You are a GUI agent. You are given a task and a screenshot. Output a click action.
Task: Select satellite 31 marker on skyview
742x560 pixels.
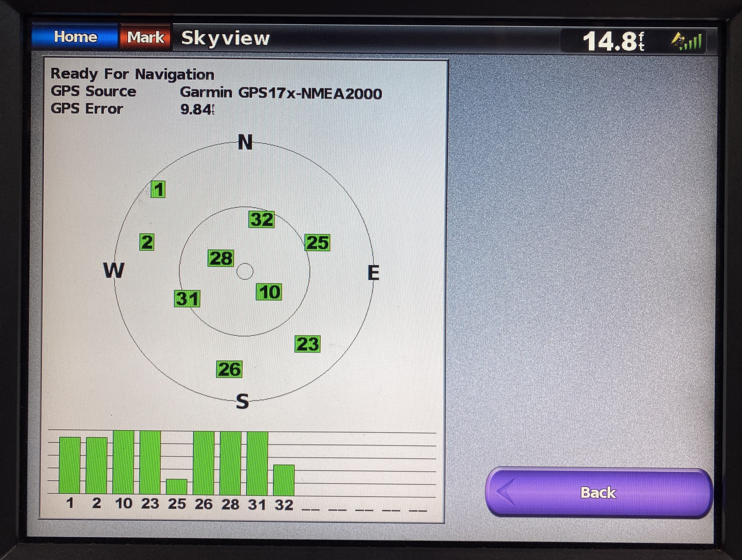[187, 299]
